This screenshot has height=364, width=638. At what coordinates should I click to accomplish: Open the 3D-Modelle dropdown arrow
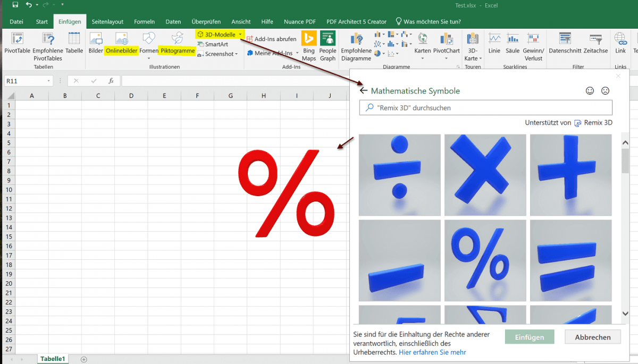click(x=241, y=33)
